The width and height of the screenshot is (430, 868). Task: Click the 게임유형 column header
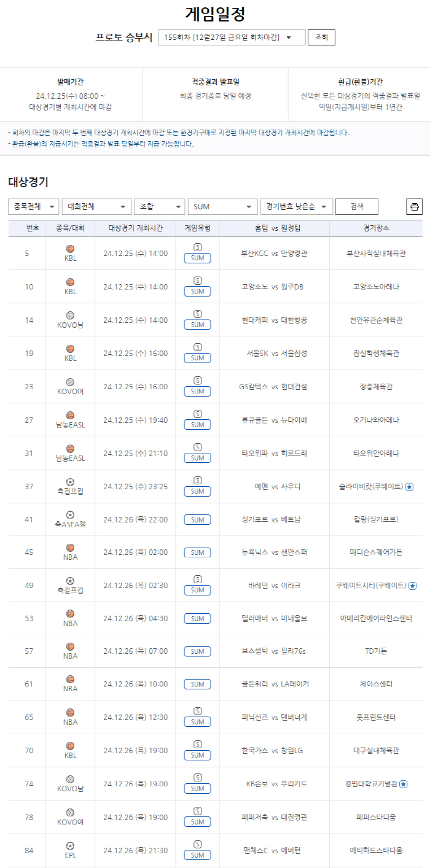(x=197, y=228)
